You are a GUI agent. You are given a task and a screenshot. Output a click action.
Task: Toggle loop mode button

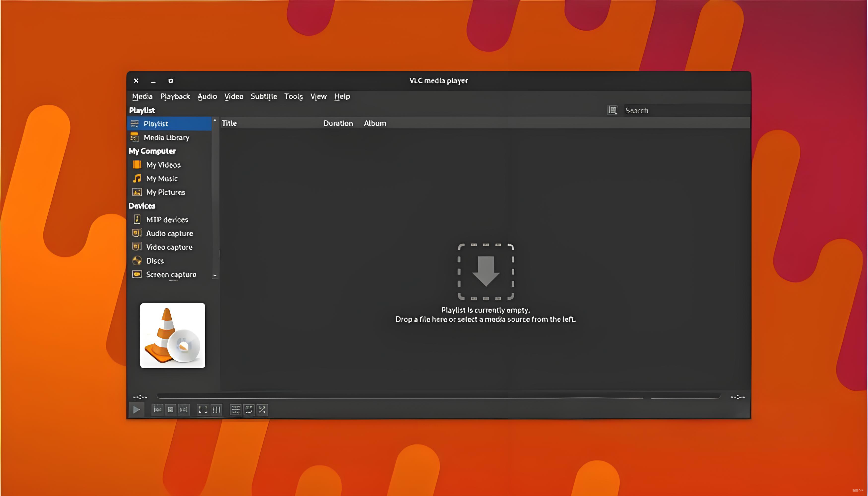click(249, 409)
